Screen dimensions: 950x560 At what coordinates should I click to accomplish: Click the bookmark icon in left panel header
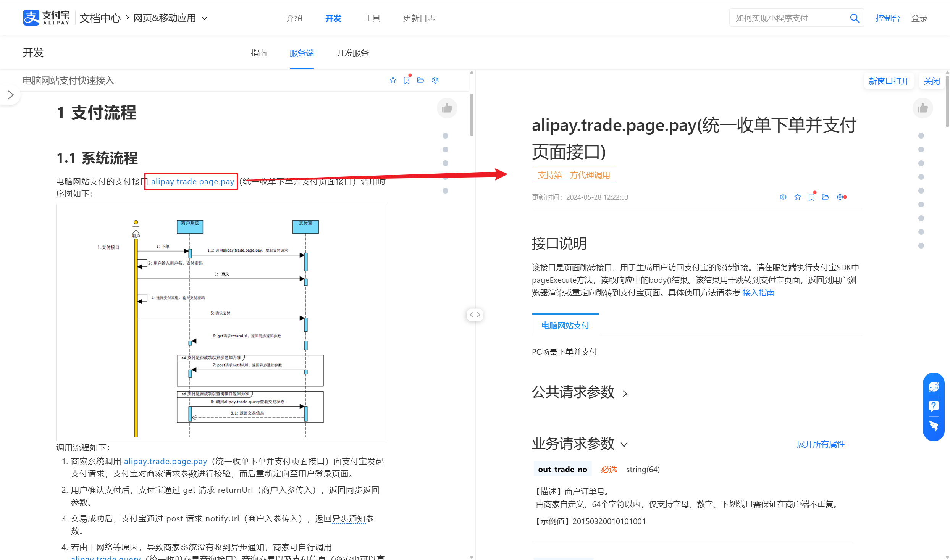tap(407, 80)
